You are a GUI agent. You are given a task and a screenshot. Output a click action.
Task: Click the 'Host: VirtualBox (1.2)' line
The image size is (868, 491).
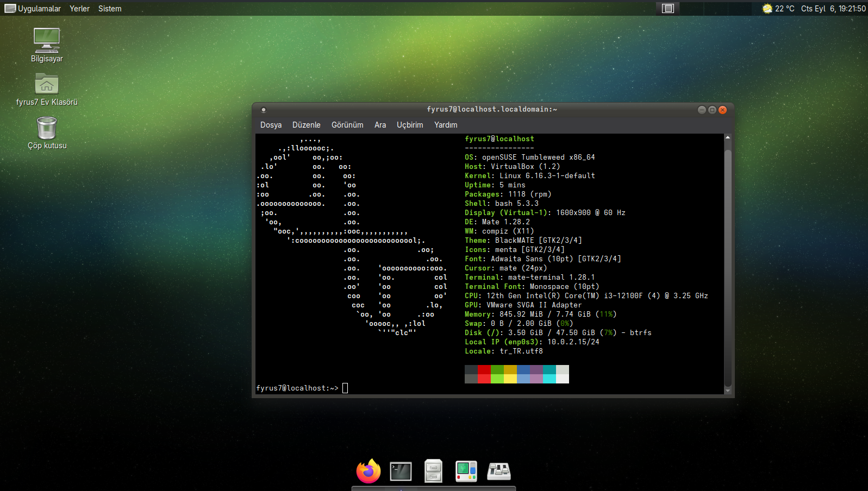[x=513, y=166]
